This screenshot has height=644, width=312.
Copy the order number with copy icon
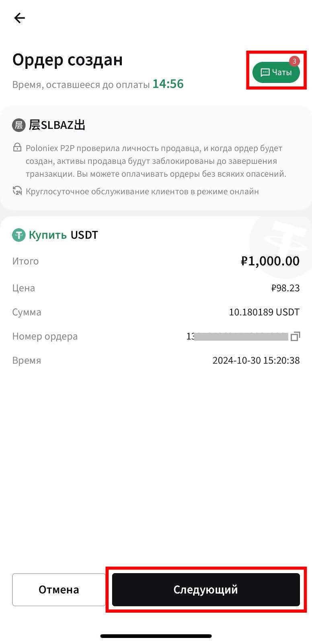click(x=296, y=336)
